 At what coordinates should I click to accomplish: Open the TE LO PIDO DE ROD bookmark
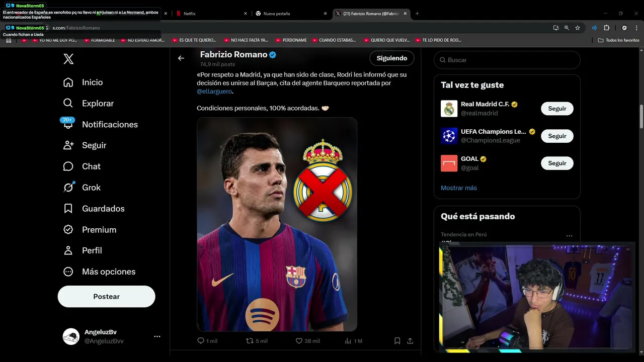(438, 40)
